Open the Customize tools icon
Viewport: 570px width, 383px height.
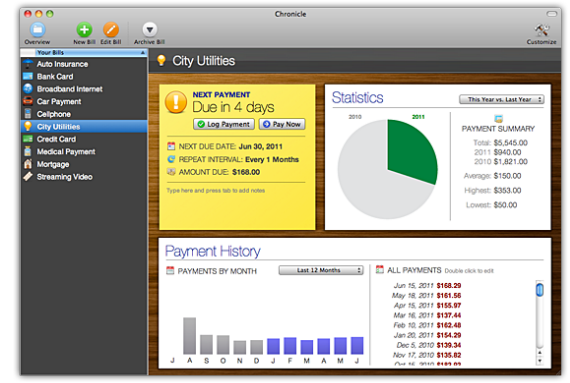click(542, 30)
